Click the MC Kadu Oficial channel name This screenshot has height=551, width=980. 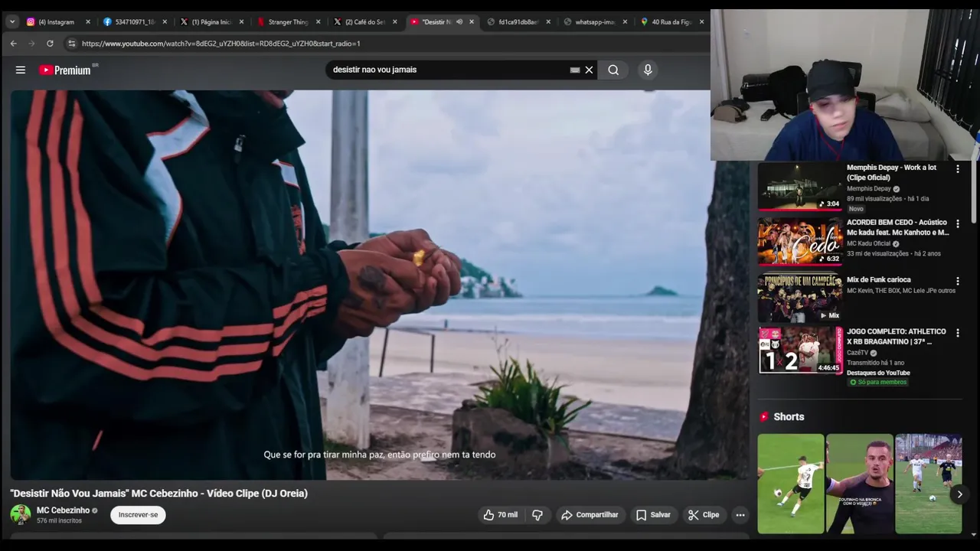[868, 243]
